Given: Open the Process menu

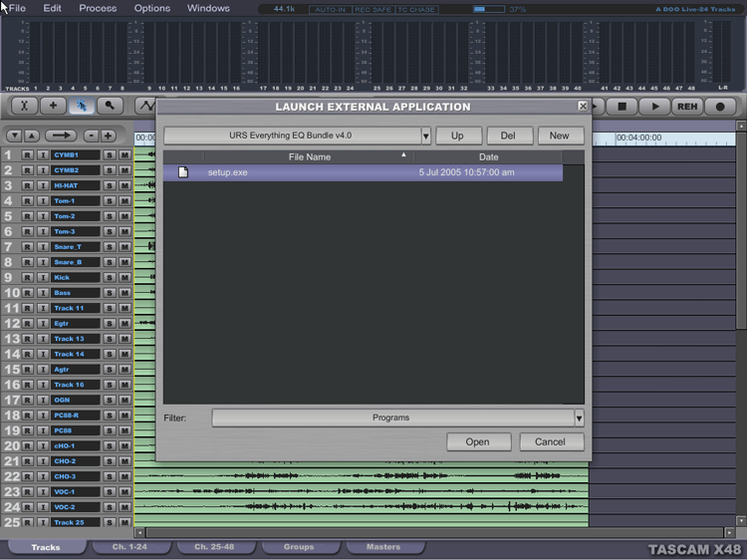Looking at the screenshot, I should pyautogui.click(x=98, y=8).
